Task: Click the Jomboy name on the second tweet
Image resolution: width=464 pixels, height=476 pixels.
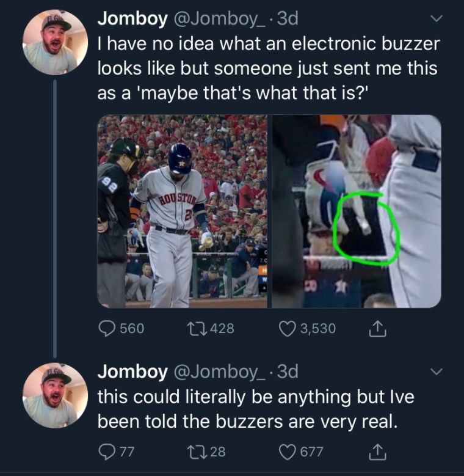Action: click(132, 371)
